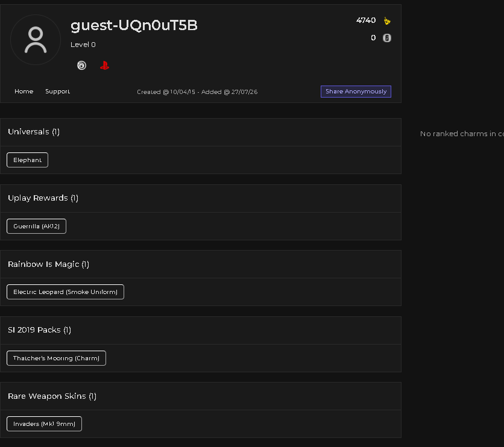Open the Support link
The image size is (504, 447).
(57, 92)
